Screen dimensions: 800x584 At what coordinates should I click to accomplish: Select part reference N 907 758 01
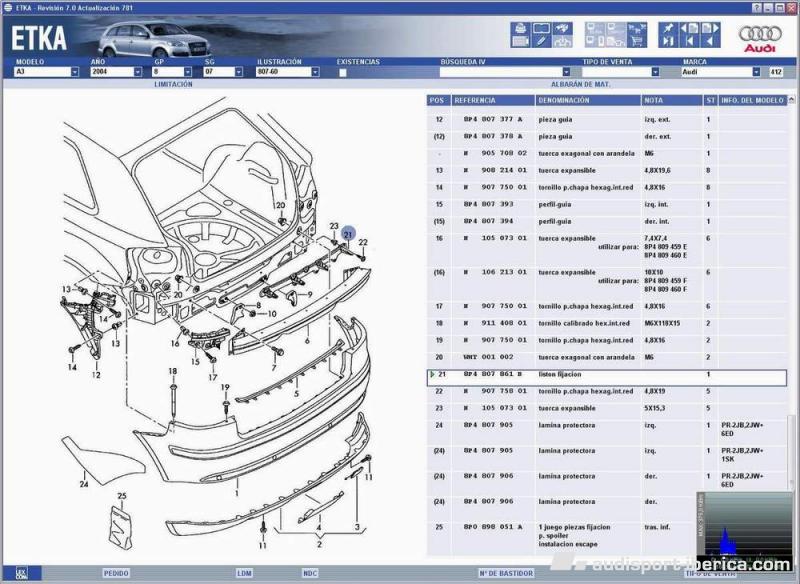click(495, 391)
